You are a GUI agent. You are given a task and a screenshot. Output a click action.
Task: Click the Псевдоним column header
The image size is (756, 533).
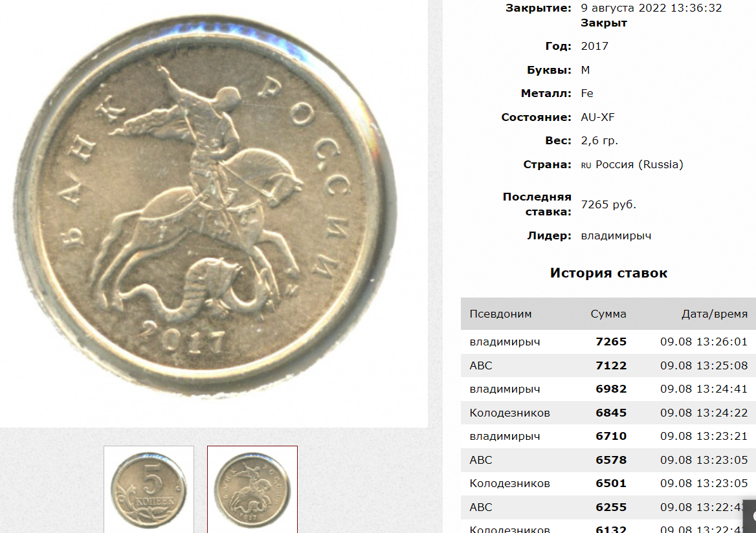pos(500,314)
